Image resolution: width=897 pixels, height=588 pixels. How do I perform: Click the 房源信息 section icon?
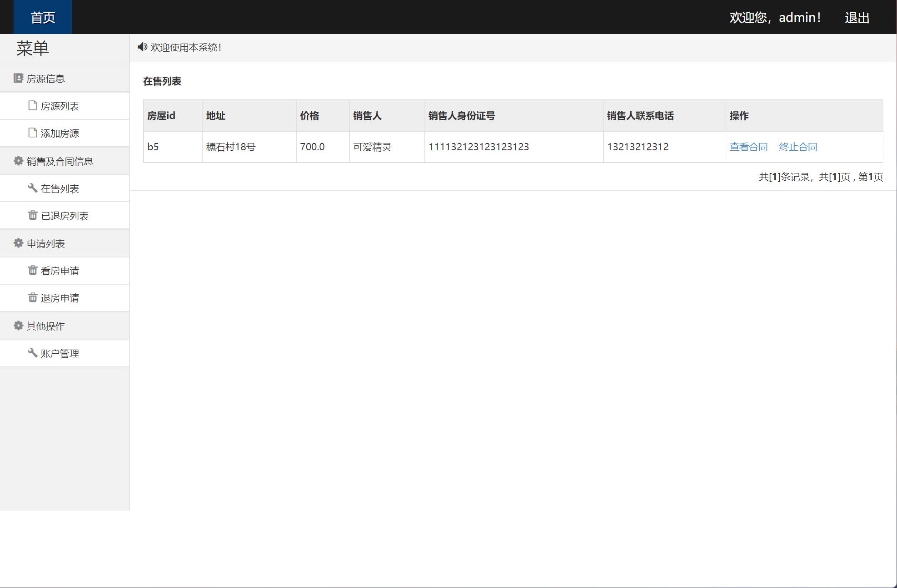[x=18, y=79]
